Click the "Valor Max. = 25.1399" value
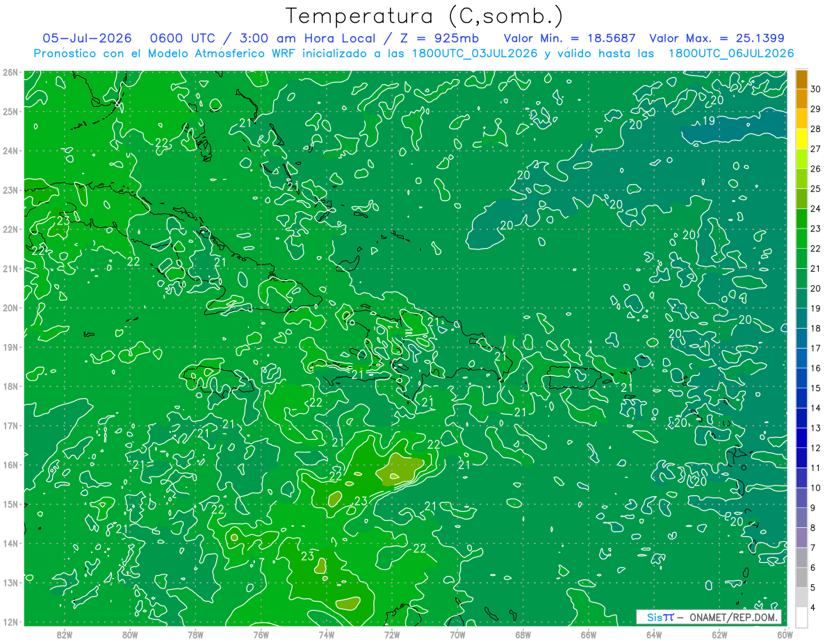This screenshot has width=834, height=644. pyautogui.click(x=717, y=38)
